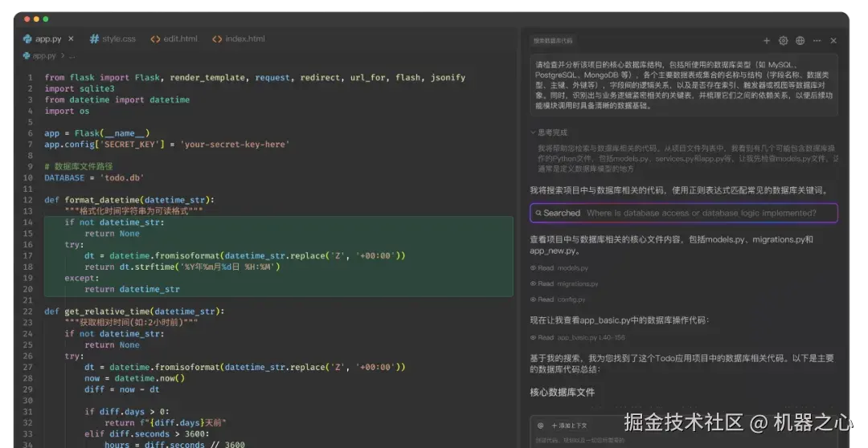Click the return dt.strftime line
The height and width of the screenshot is (448, 868).
point(182,267)
